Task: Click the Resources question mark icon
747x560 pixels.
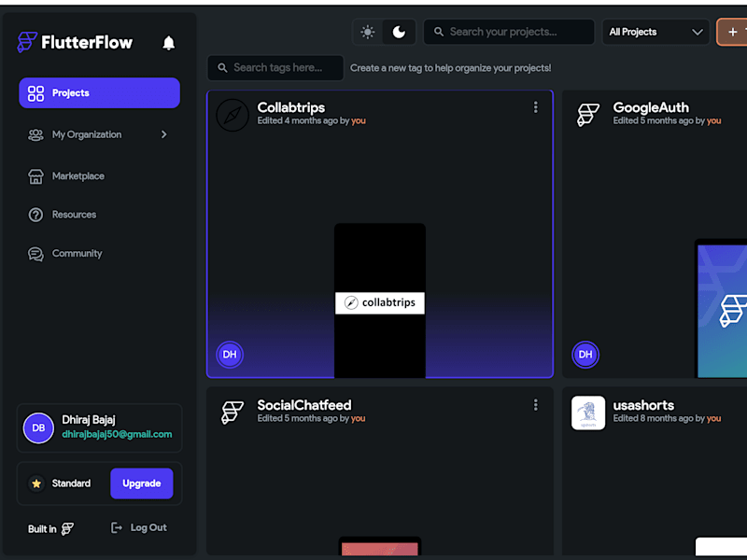Action: point(35,216)
